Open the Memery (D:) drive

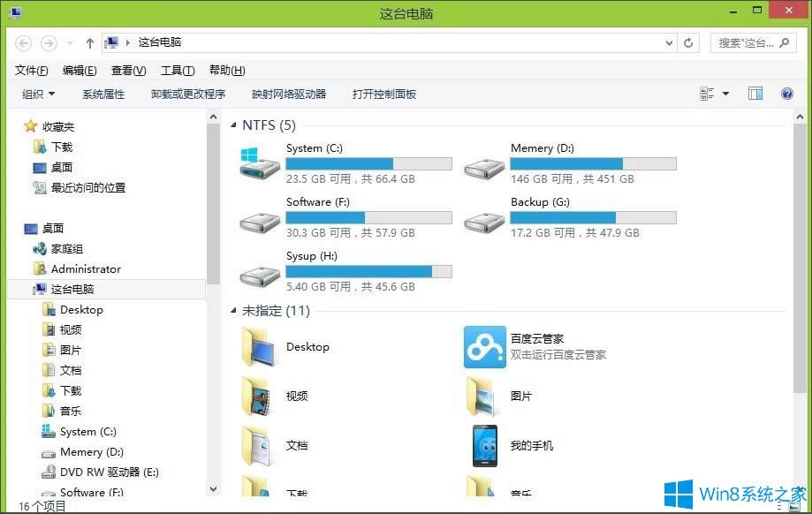(542, 148)
